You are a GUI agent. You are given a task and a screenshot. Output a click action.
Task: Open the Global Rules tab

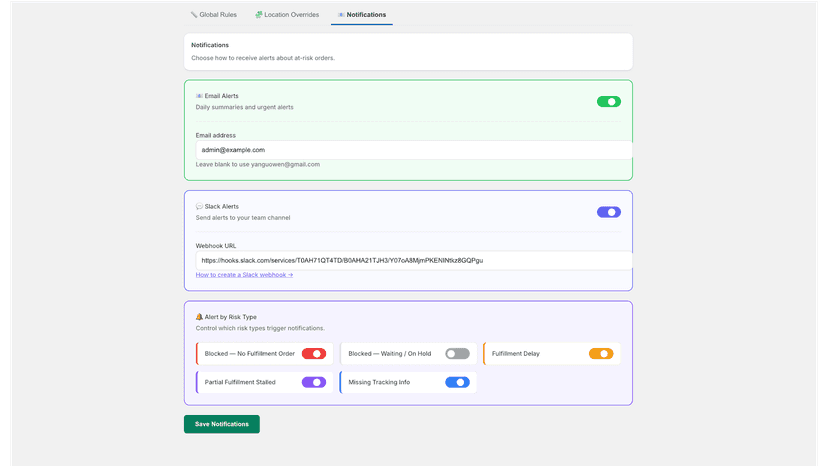(214, 15)
